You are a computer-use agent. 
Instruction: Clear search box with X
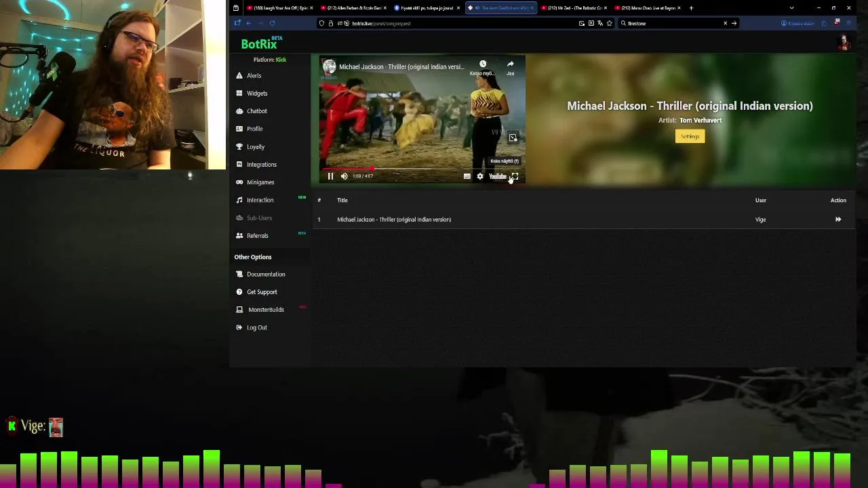point(725,23)
